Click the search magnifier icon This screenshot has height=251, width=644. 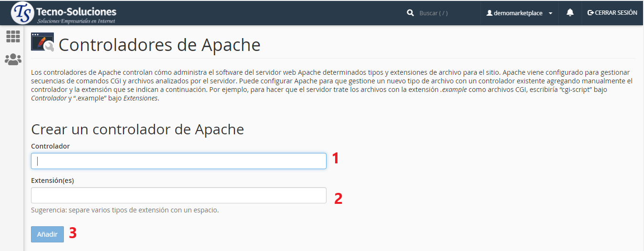[x=410, y=13]
